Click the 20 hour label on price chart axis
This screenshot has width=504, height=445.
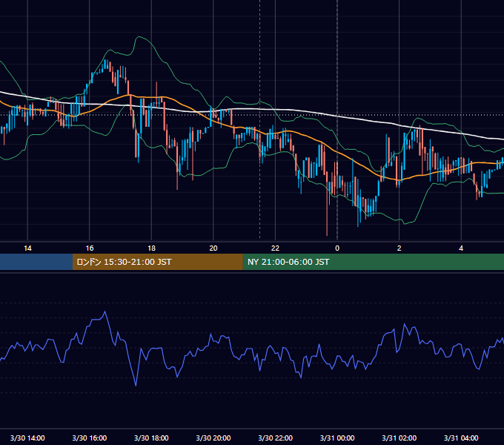(213, 248)
